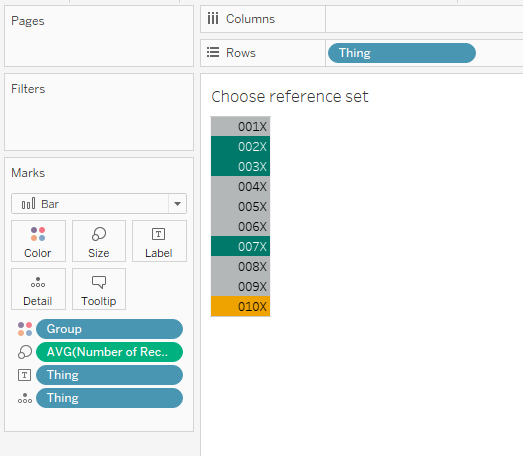Click the AVG(Number of Rec.. pill
523x456 pixels.
(x=109, y=352)
